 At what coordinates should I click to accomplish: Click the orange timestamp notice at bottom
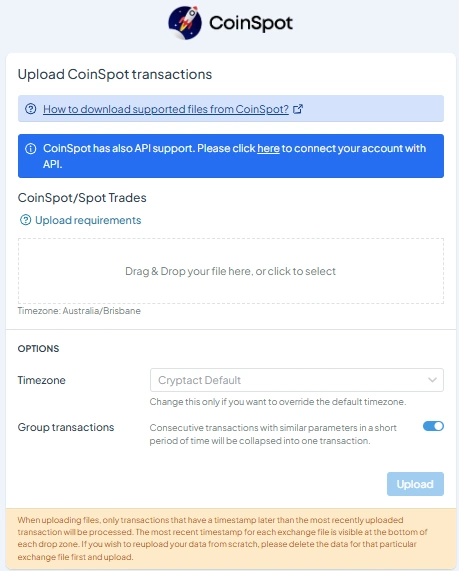(x=231, y=538)
